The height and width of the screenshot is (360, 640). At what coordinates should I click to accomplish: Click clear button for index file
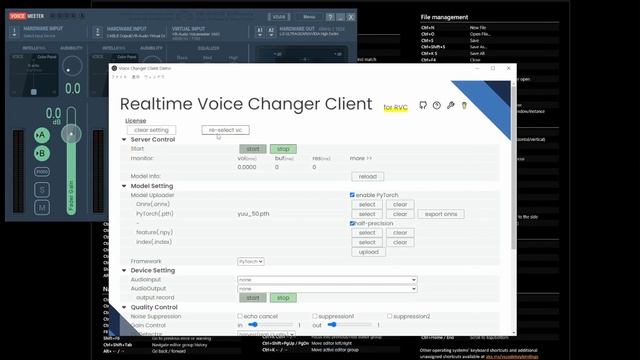(400, 242)
